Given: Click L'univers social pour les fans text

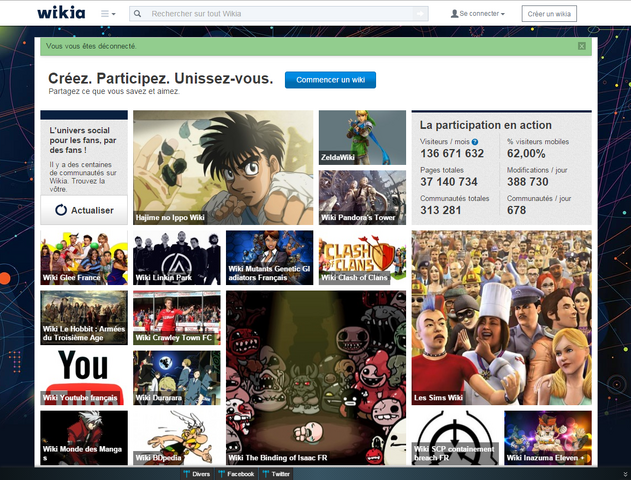Looking at the screenshot, I should point(83,140).
